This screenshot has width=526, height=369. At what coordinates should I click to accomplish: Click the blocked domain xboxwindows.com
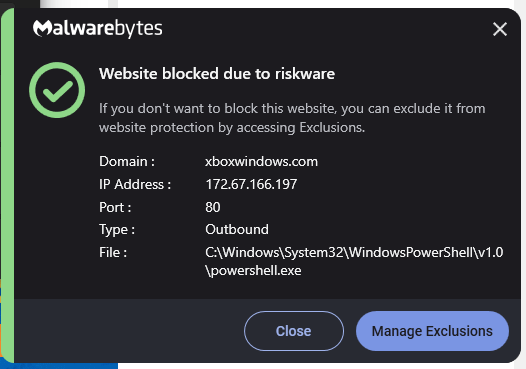(261, 162)
